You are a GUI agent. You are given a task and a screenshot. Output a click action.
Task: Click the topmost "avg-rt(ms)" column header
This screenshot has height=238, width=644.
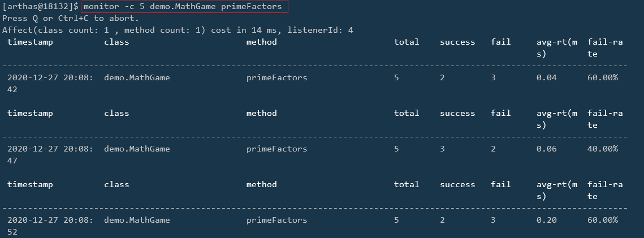click(557, 47)
